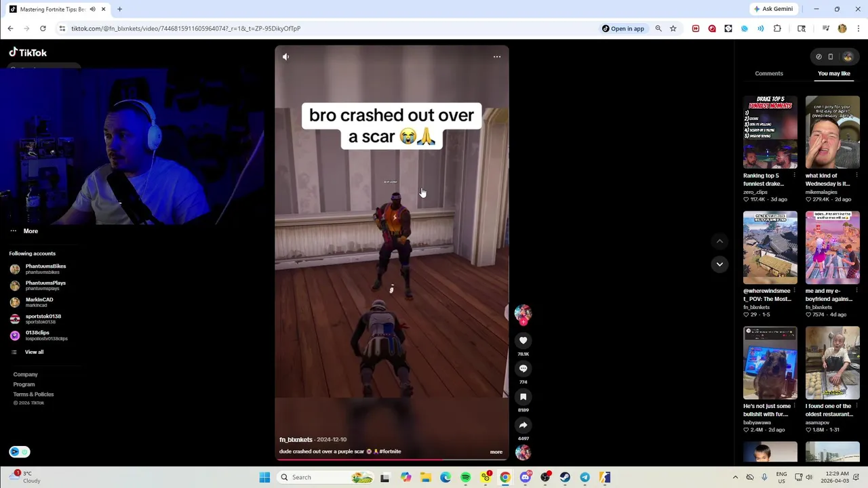
Task: Open MarkinCAD following account
Action: [32, 302]
